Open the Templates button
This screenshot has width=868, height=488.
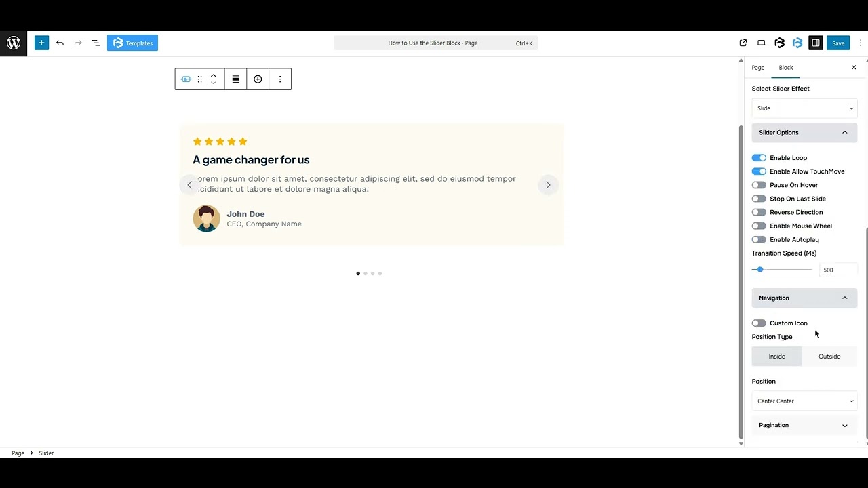pyautogui.click(x=132, y=43)
